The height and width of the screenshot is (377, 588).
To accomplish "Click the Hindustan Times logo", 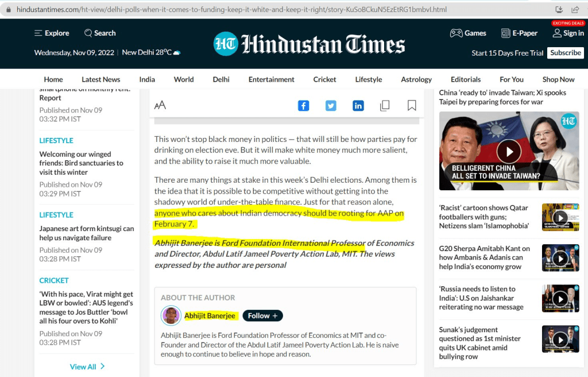I will click(309, 44).
